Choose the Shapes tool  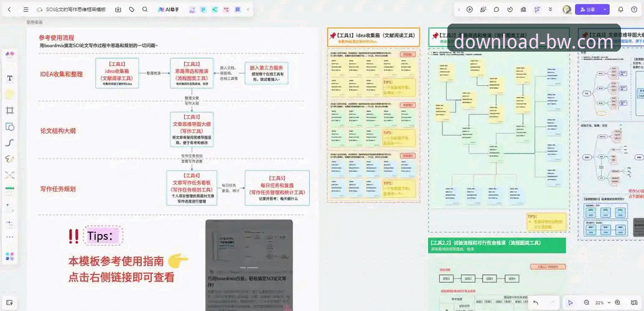[x=10, y=126]
